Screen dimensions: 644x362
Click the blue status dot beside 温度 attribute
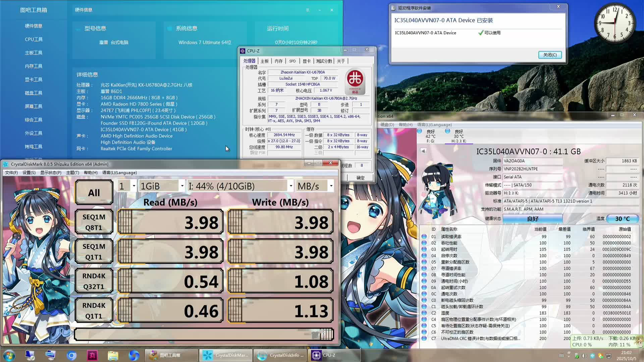point(424,313)
